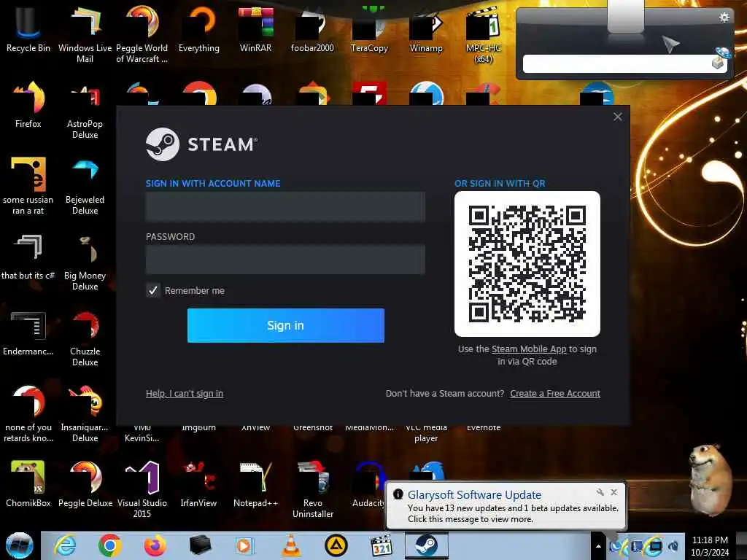Open the Winamp desktop icon
Viewport: 747px width, 560px height.
point(426,29)
